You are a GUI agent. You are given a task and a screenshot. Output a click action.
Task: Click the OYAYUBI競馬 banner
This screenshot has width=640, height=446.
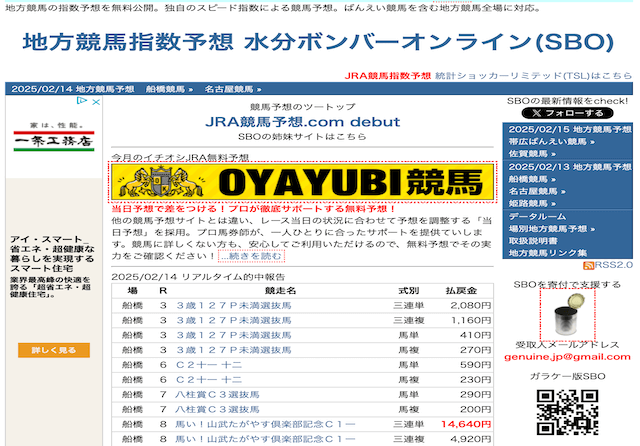click(x=302, y=182)
